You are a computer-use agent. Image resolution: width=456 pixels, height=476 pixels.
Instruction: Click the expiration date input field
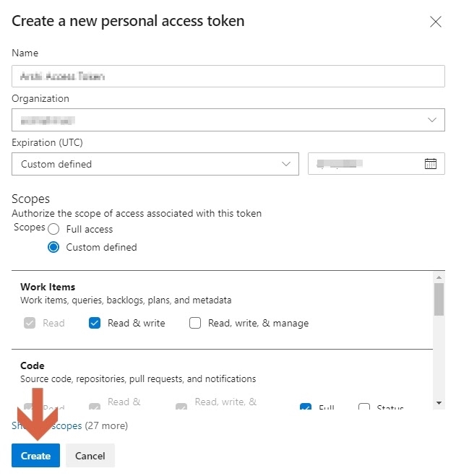(365, 164)
